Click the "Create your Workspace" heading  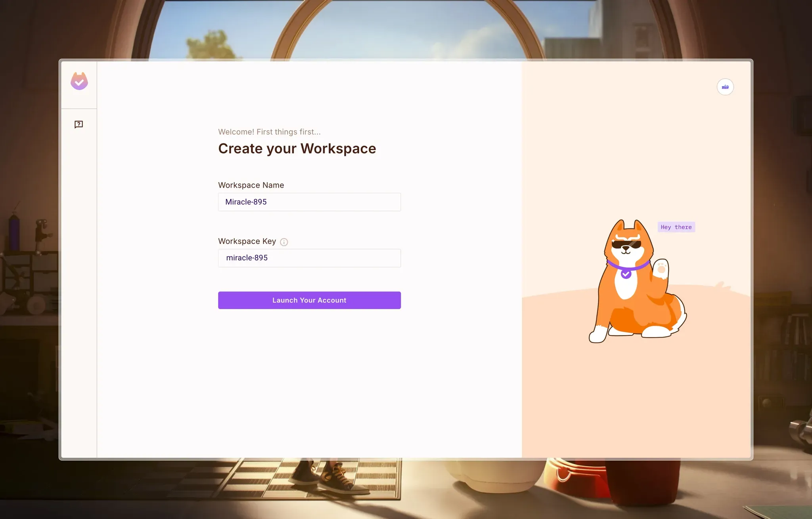(x=297, y=148)
